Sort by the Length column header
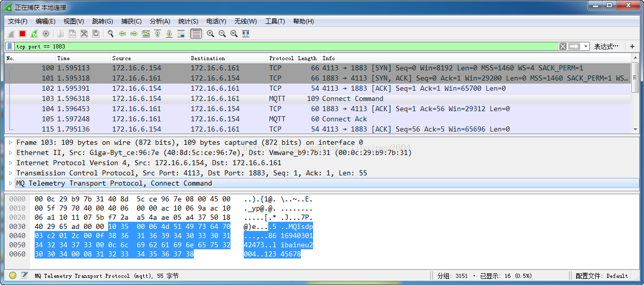Screen dimensions: 644x285 [307, 58]
